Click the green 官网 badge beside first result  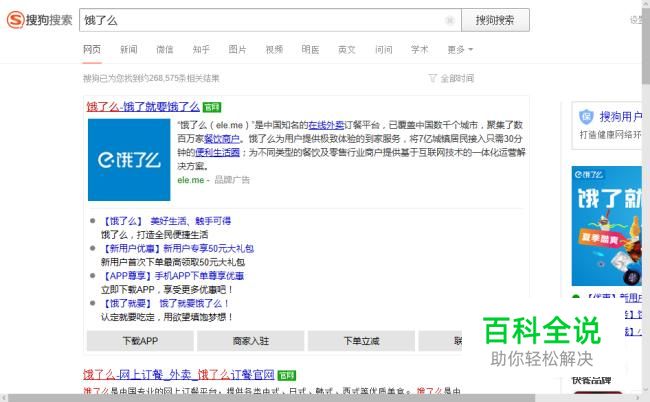(x=212, y=107)
